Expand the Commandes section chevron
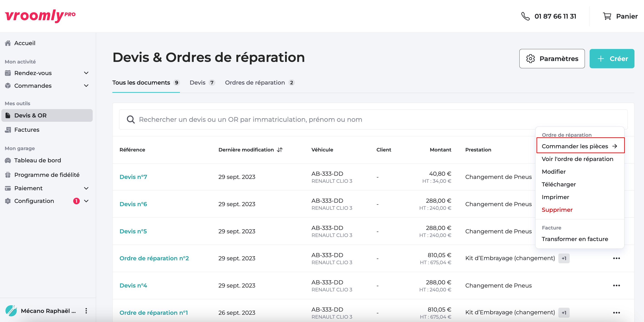The width and height of the screenshot is (644, 322). 86,85
